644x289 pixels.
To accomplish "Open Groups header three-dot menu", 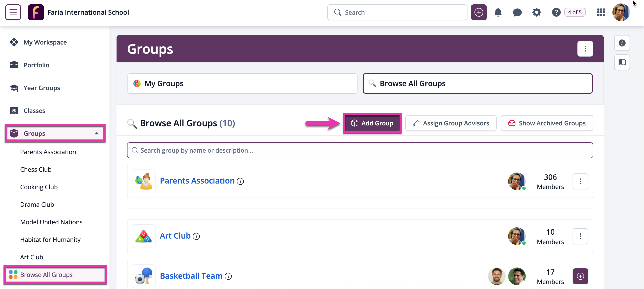I will click(x=585, y=48).
